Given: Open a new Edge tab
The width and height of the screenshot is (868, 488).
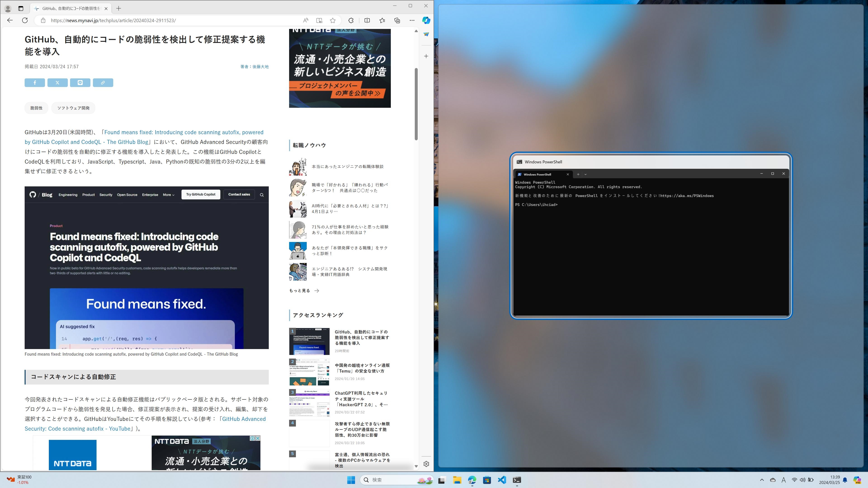Looking at the screenshot, I should coord(119,8).
